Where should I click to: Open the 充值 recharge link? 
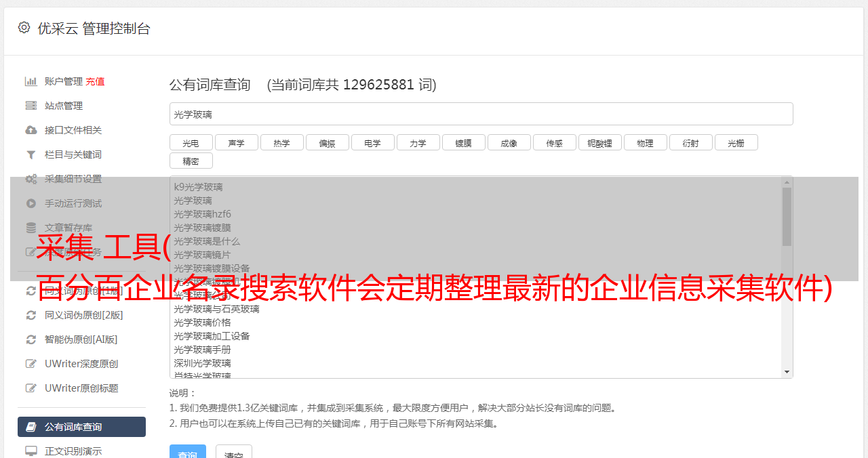pos(95,81)
